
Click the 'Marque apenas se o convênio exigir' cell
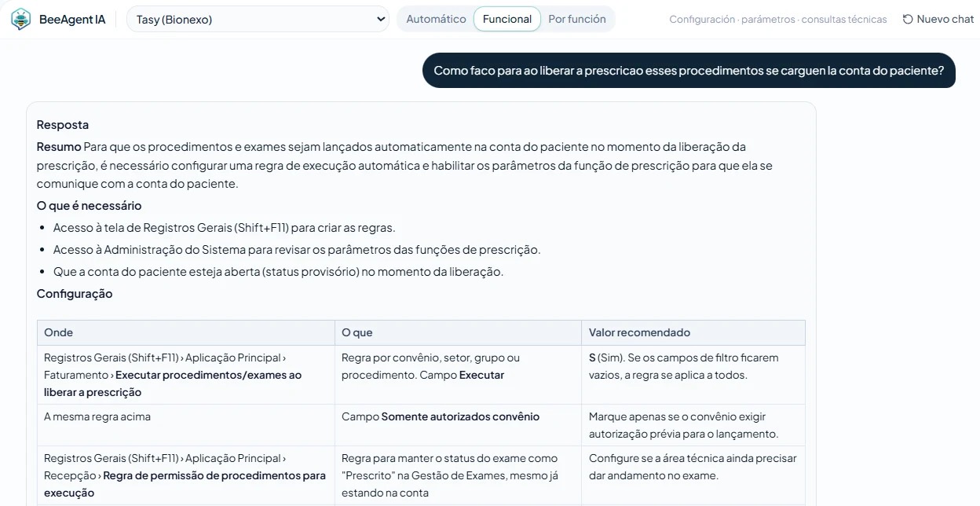(x=693, y=425)
